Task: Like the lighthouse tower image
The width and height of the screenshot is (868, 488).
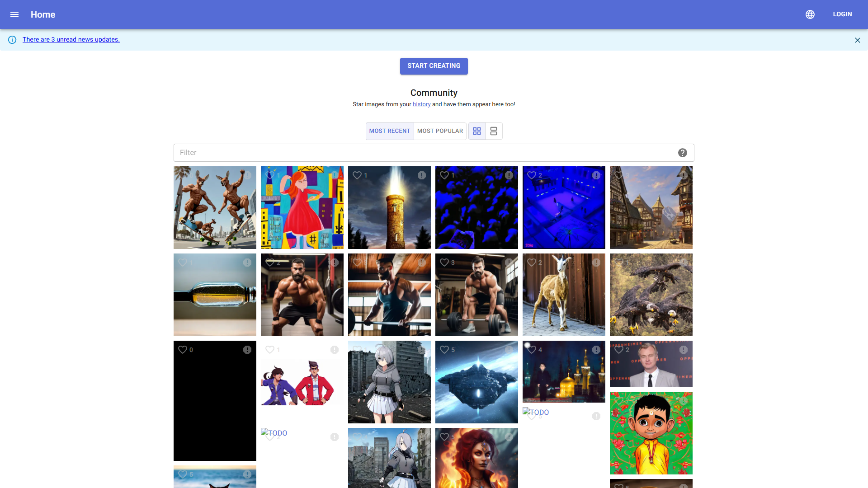Action: tap(357, 175)
